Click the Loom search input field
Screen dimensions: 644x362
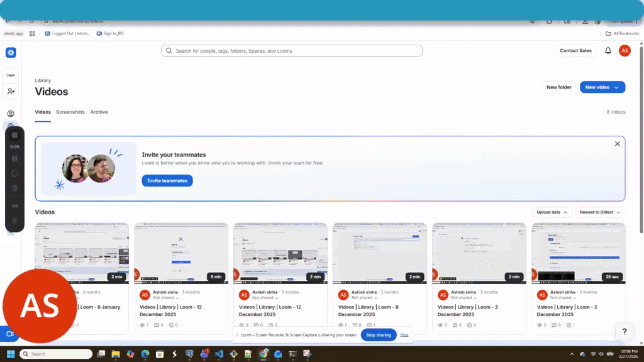click(x=292, y=51)
